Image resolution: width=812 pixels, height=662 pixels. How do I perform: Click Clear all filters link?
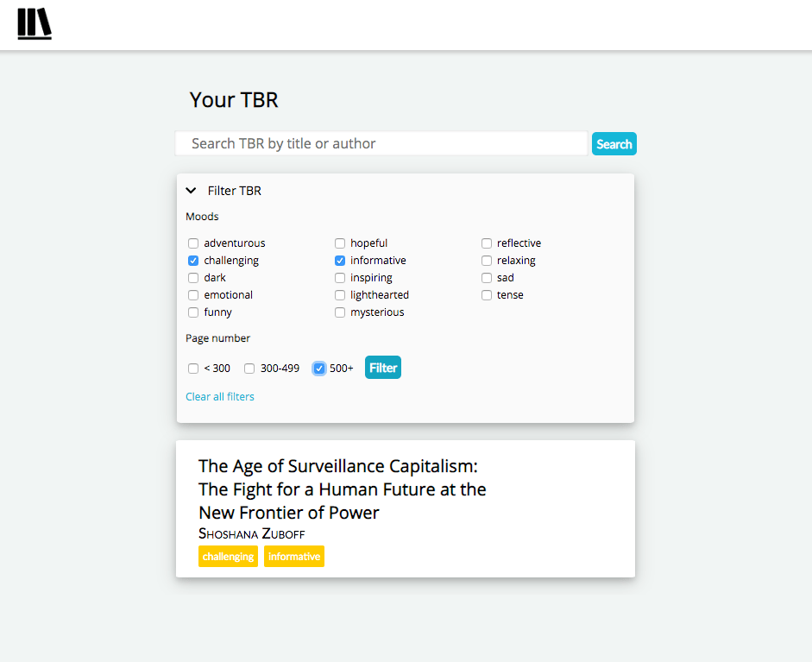(219, 397)
